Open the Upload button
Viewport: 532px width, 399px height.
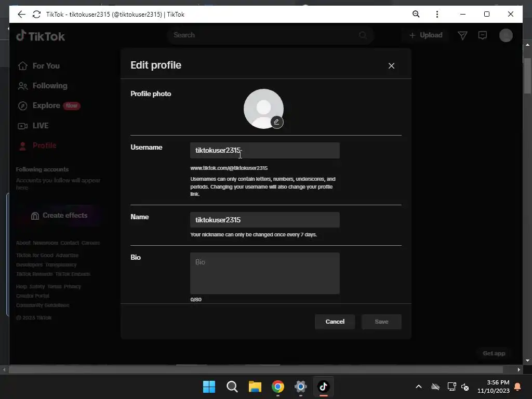point(426,35)
